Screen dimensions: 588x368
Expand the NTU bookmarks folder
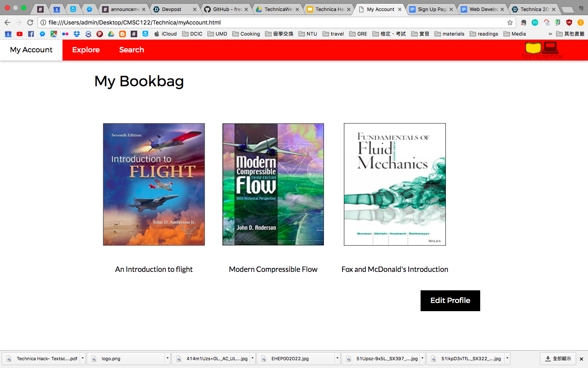[x=308, y=34]
